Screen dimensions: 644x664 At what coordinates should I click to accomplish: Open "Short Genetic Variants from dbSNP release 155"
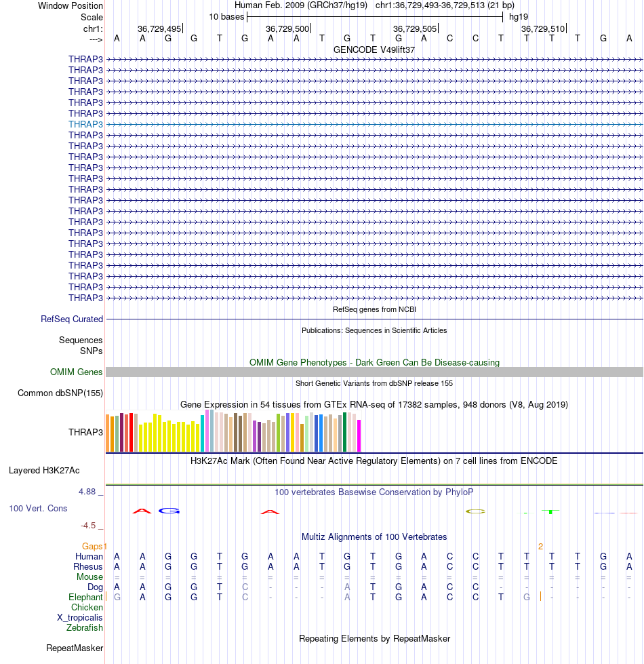coord(374,384)
